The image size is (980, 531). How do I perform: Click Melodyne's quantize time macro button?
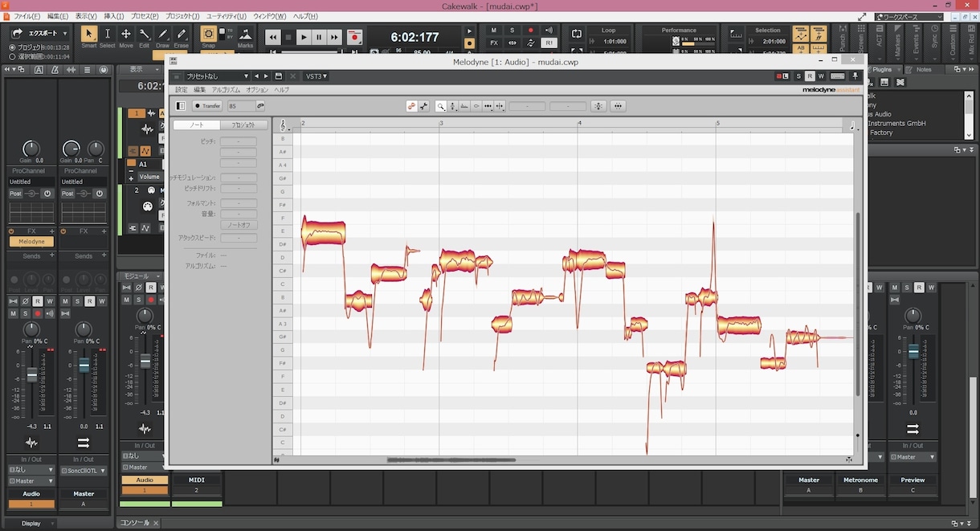(618, 106)
